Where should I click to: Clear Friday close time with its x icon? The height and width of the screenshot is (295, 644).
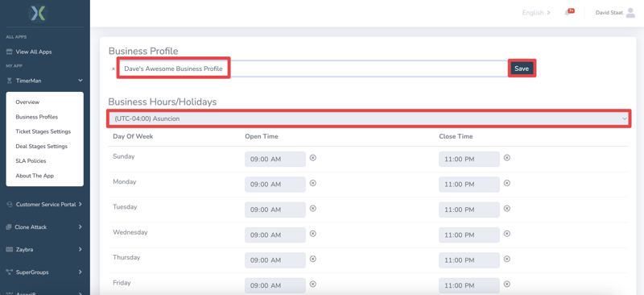click(507, 285)
